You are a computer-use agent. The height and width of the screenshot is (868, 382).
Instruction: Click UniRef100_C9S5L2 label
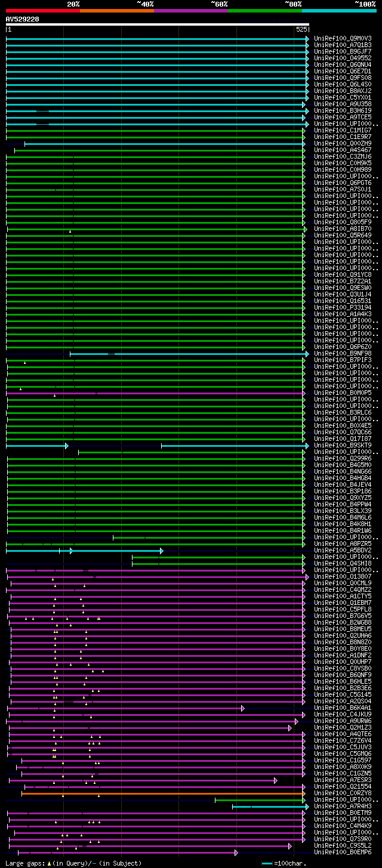coord(343,845)
